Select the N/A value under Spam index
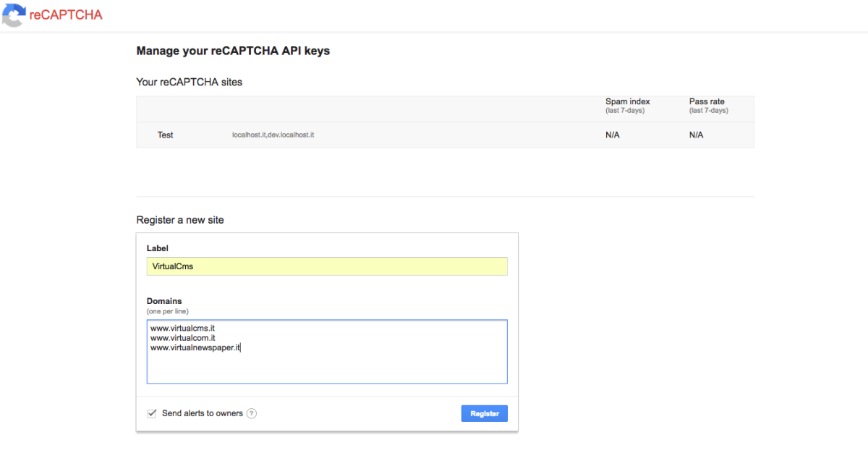The width and height of the screenshot is (868, 456). 613,135
